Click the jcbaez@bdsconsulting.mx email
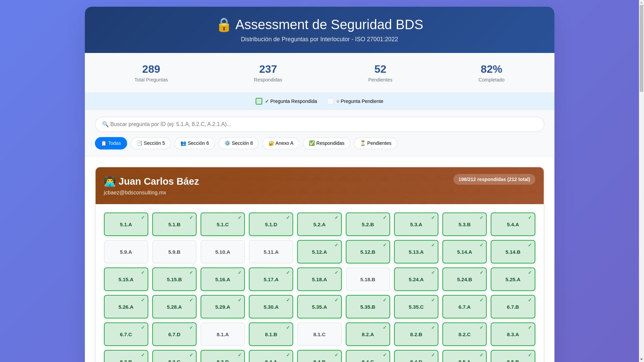This screenshot has height=362, width=644. click(x=135, y=193)
